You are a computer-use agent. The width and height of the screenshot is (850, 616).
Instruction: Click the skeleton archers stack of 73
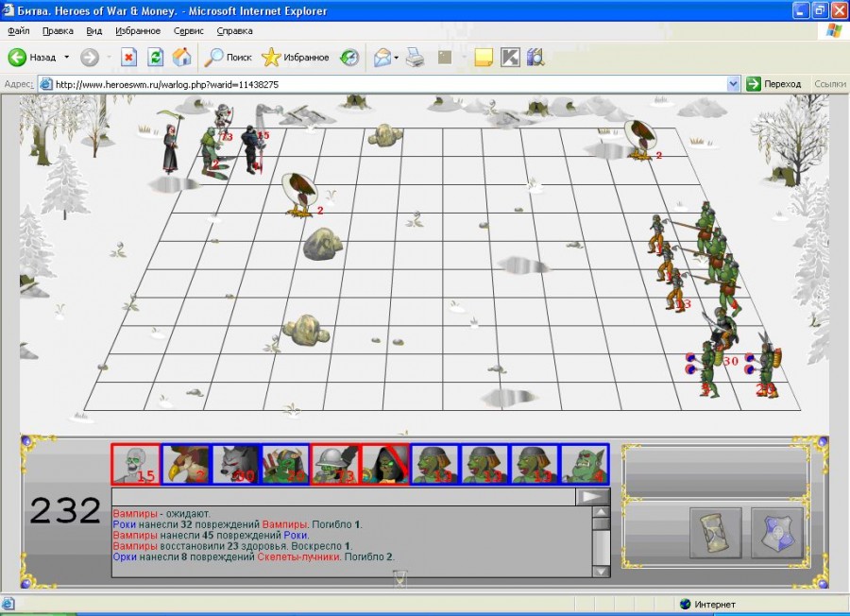(x=223, y=122)
